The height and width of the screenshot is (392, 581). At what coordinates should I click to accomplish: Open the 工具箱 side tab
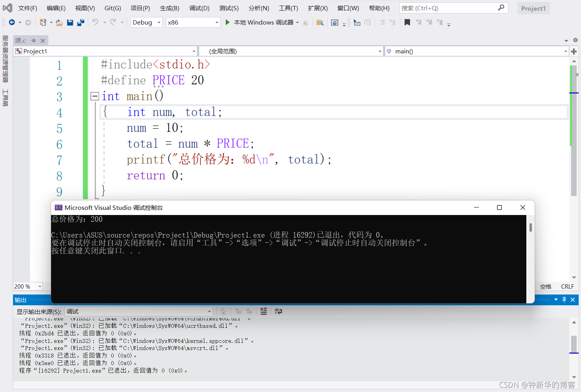[x=5, y=97]
